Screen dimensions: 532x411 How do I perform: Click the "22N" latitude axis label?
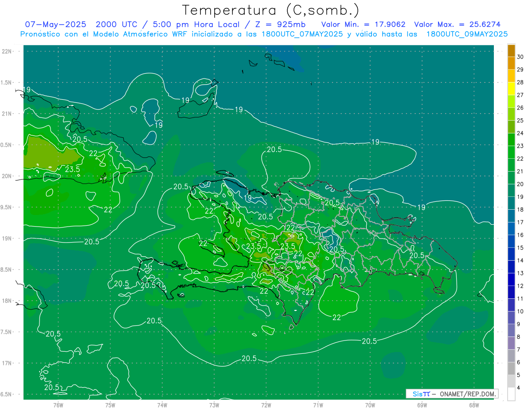[7, 51]
